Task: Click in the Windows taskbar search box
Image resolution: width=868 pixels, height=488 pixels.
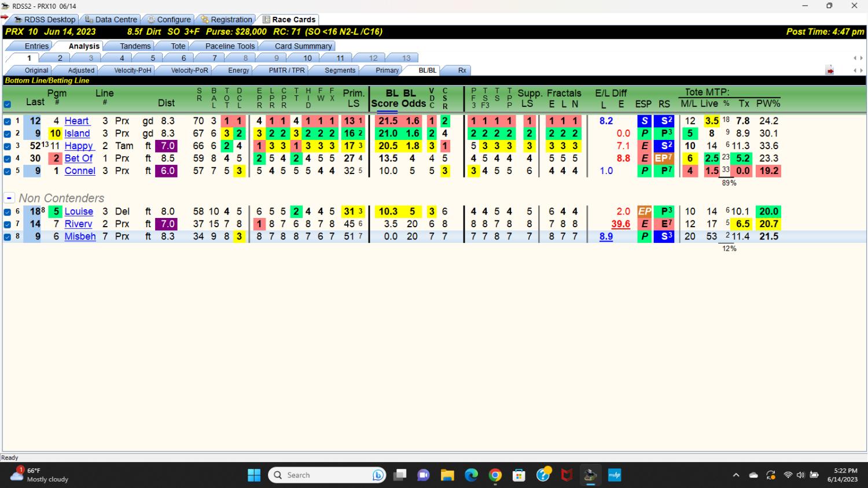Action: (327, 475)
